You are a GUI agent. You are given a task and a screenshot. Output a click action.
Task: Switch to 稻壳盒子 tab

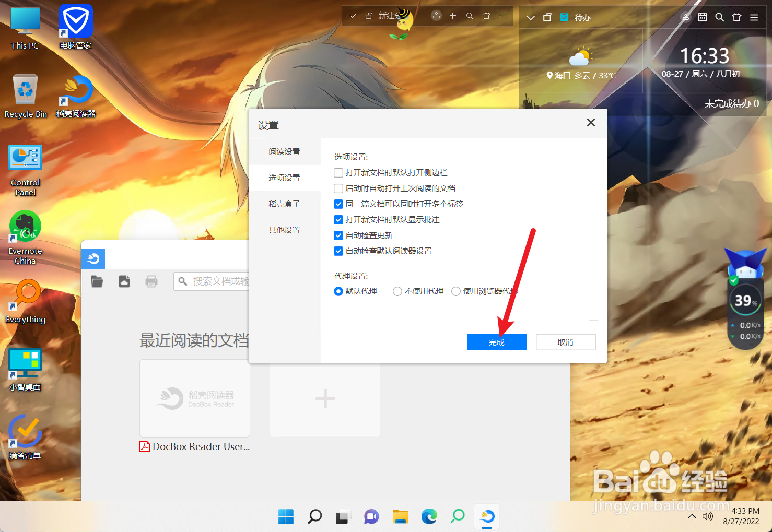(x=285, y=204)
